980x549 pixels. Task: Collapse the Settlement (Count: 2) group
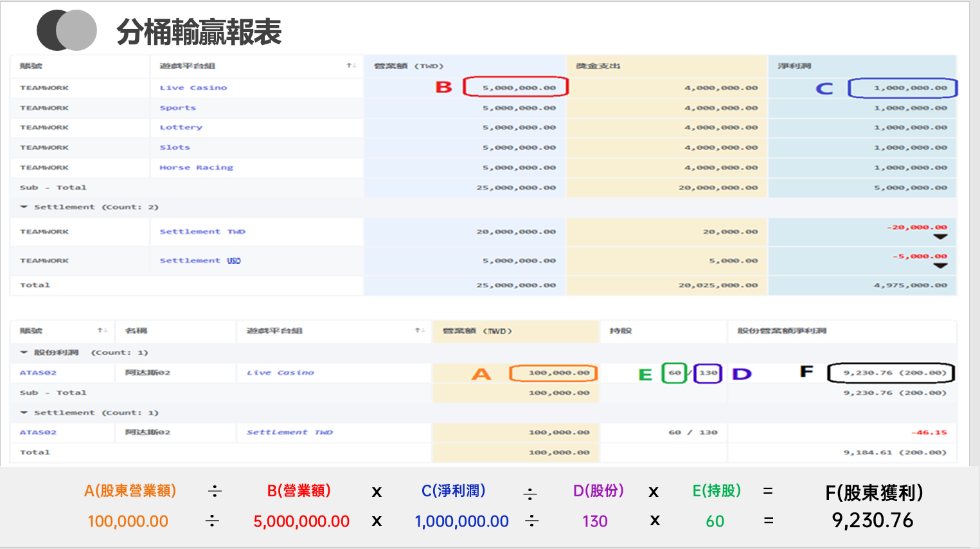24,207
